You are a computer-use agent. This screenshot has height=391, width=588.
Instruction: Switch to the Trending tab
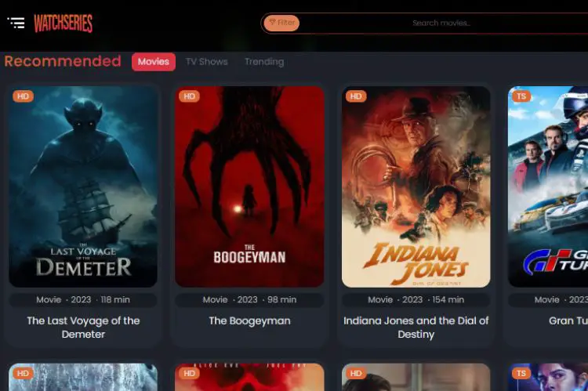[x=264, y=62]
